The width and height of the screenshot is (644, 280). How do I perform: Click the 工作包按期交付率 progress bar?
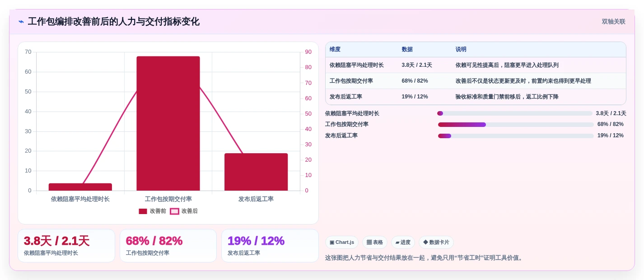tap(516, 125)
